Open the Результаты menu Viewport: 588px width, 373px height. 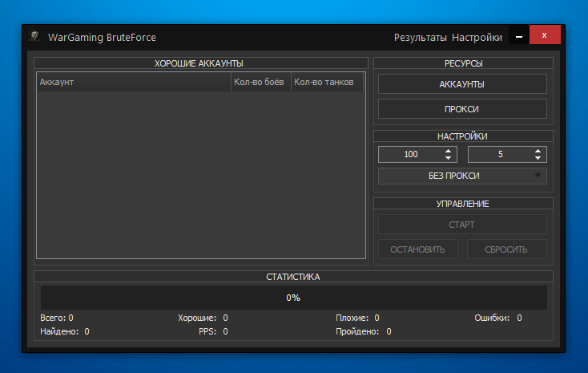[420, 38]
